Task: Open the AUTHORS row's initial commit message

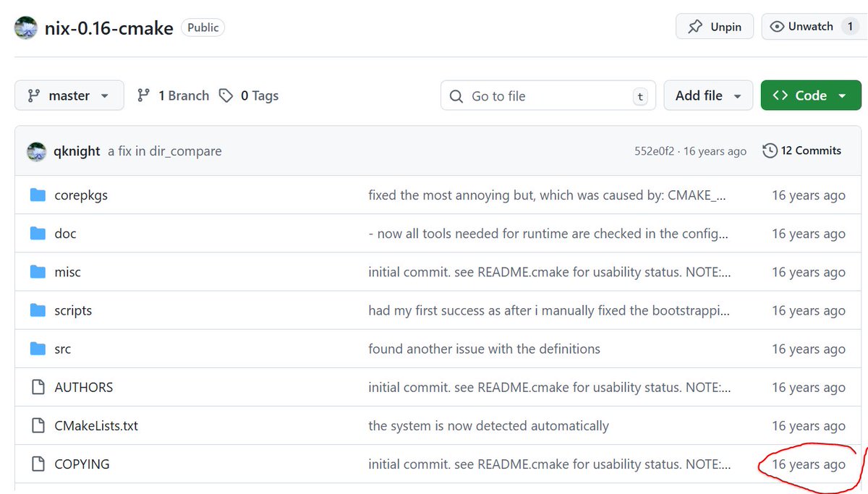Action: pyautogui.click(x=550, y=387)
